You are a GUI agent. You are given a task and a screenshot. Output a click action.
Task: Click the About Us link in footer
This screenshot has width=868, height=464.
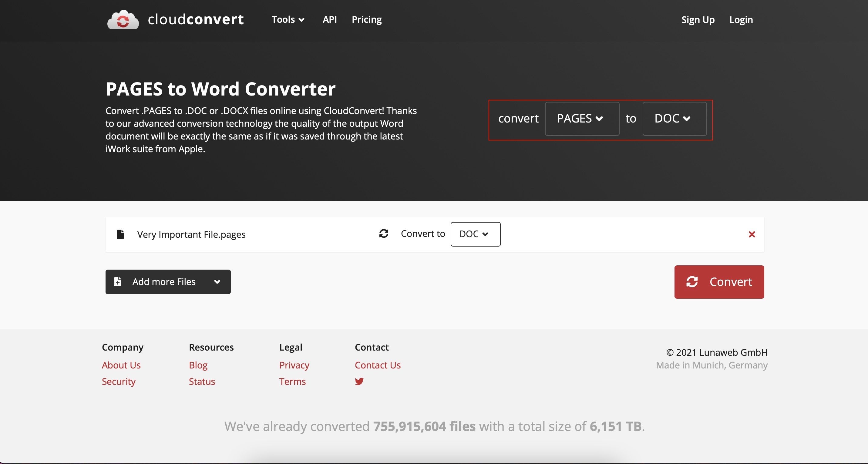tap(121, 365)
